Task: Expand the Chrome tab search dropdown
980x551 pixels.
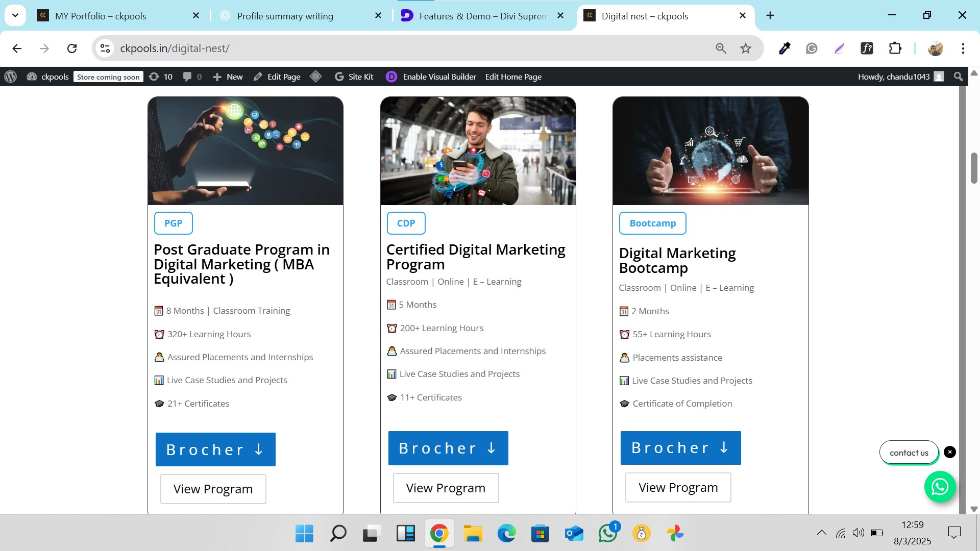Action: [x=15, y=15]
